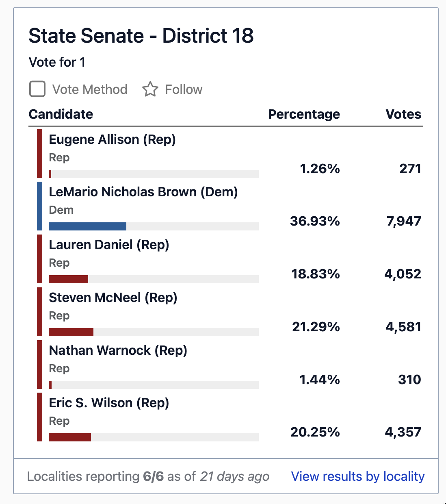Select candidate Steven McNeel (Rep)
The image size is (446, 504).
(x=113, y=298)
